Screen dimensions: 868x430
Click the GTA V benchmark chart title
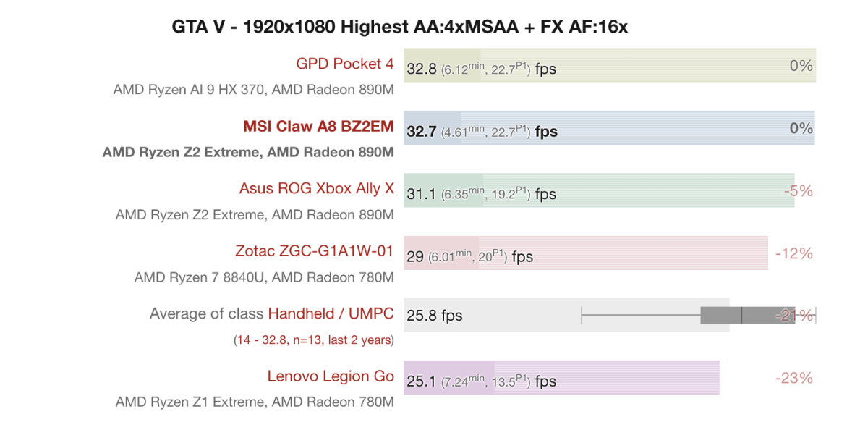coord(399,28)
